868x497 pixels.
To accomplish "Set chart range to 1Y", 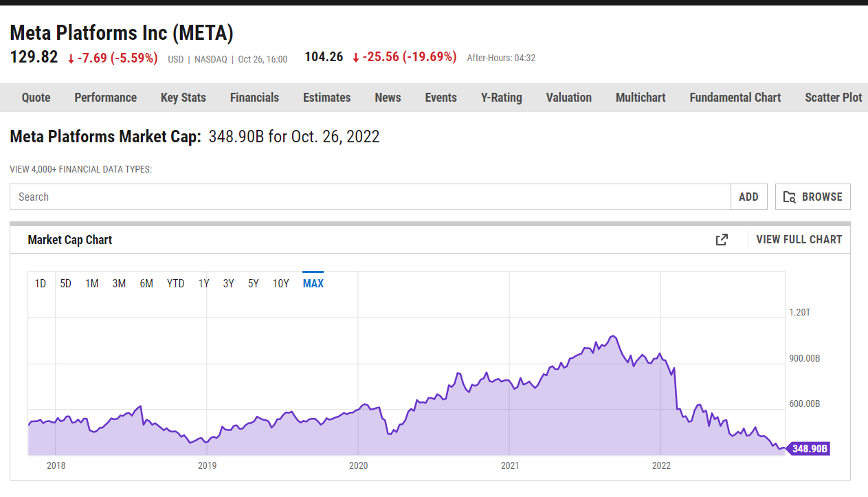I will pos(204,283).
